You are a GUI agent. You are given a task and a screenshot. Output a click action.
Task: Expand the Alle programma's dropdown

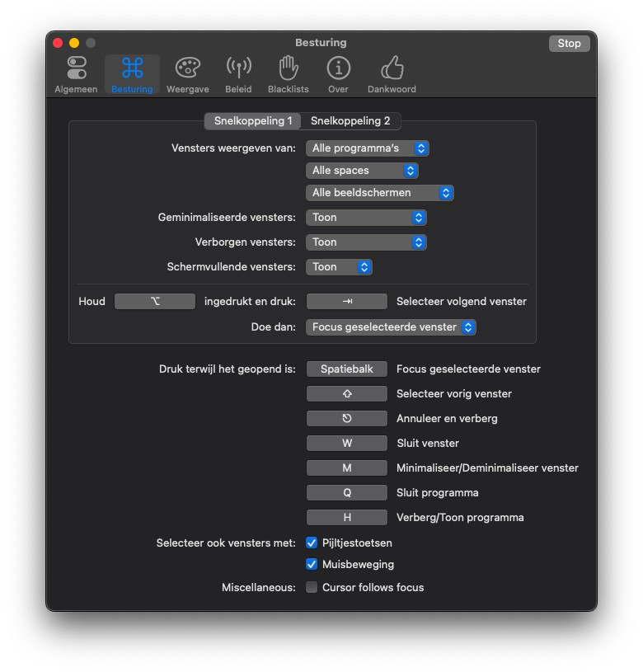[367, 148]
